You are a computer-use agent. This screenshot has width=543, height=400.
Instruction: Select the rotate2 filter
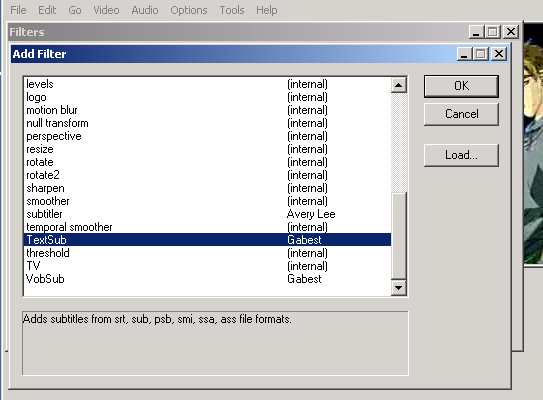208,175
